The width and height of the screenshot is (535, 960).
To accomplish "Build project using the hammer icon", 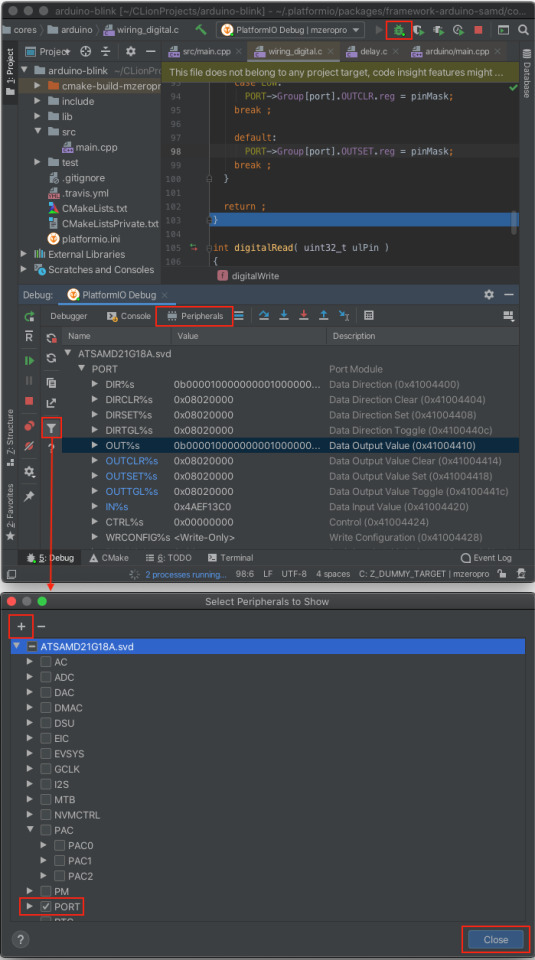I will [x=201, y=29].
